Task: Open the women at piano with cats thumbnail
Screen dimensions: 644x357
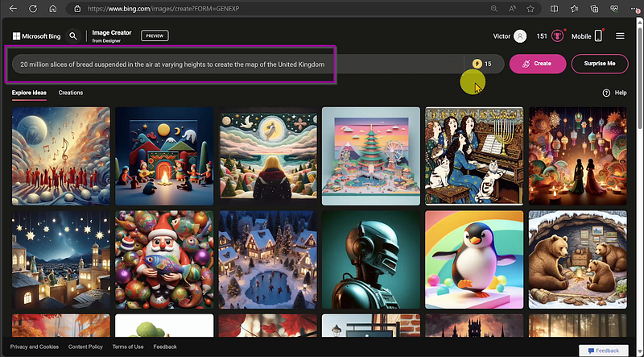Action: [474, 156]
